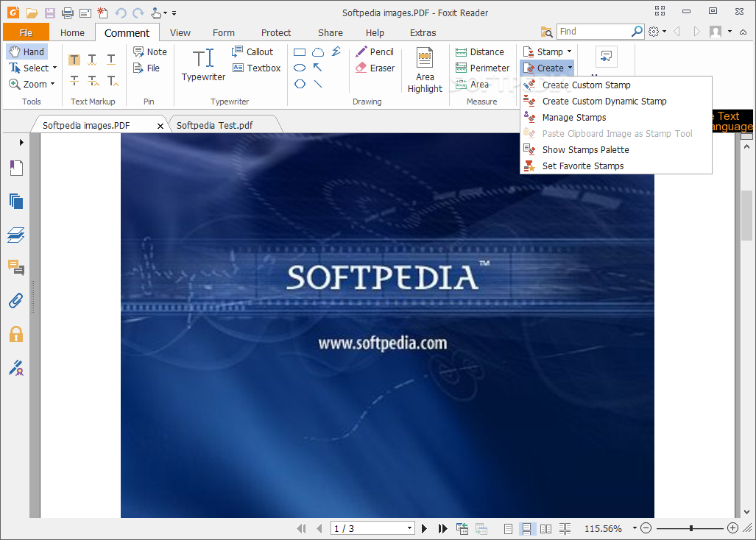This screenshot has height=540, width=756.
Task: Click the Distance measure button
Action: pos(480,51)
